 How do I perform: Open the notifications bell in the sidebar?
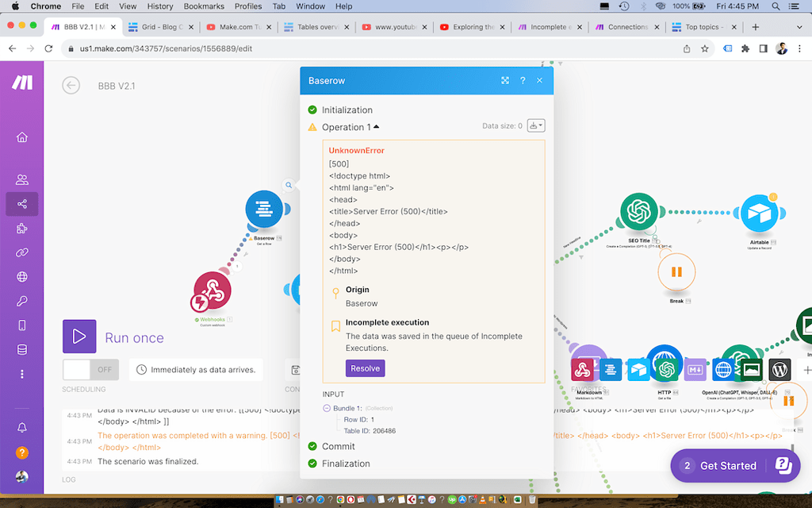[21, 427]
